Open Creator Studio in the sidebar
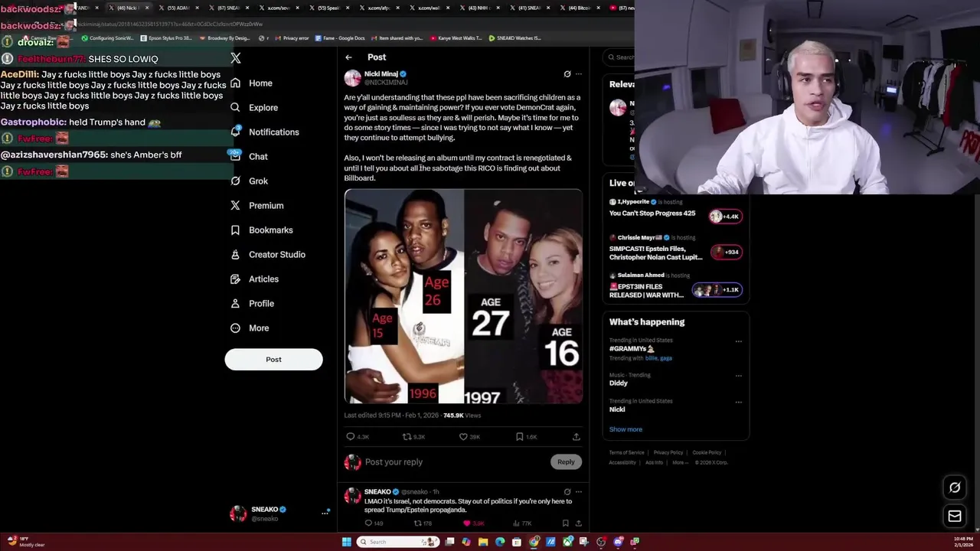 point(267,254)
